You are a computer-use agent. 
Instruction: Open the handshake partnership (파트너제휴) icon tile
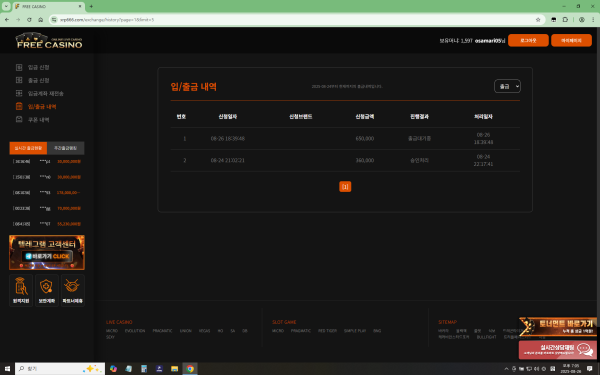coord(72,290)
